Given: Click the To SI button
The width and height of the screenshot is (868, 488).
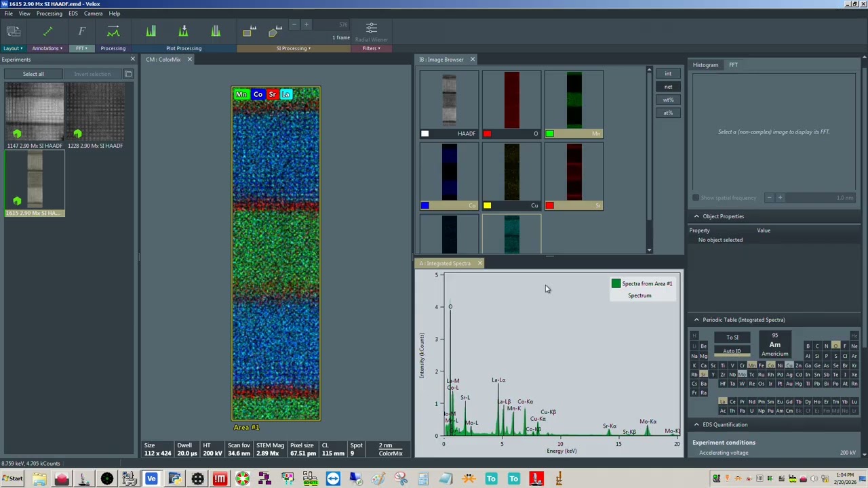Looking at the screenshot, I should tap(732, 338).
